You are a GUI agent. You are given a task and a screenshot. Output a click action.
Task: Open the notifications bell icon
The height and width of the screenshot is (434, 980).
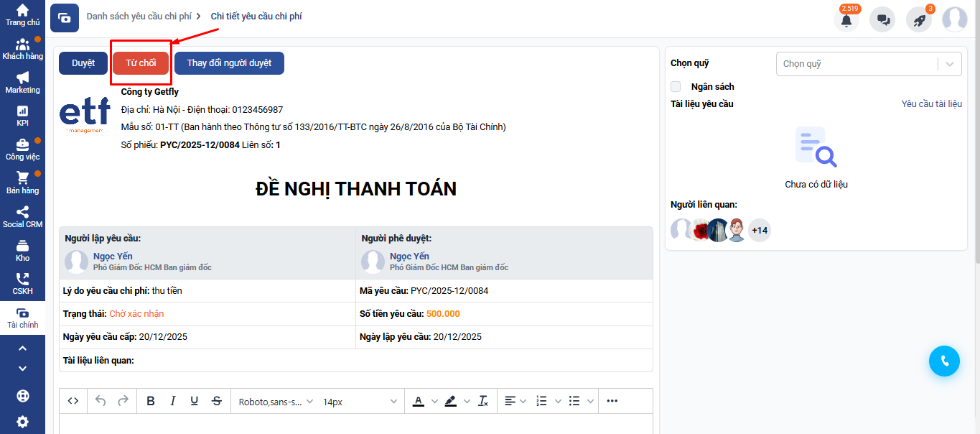point(846,20)
